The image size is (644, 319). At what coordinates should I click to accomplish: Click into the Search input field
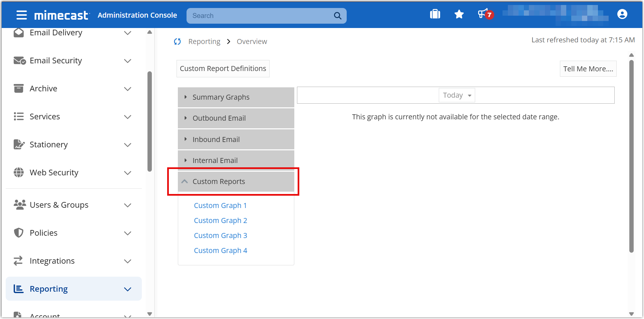click(260, 16)
